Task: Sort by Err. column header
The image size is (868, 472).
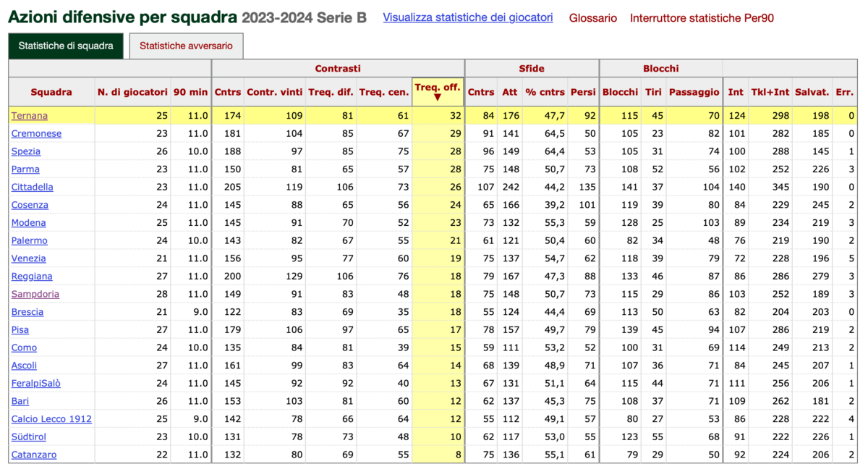Action: click(x=844, y=92)
